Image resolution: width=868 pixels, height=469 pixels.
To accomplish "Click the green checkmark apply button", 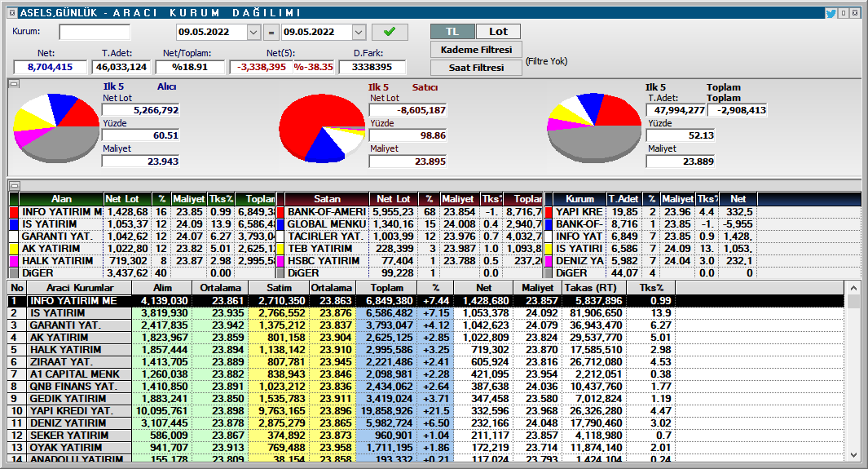I will coord(390,32).
